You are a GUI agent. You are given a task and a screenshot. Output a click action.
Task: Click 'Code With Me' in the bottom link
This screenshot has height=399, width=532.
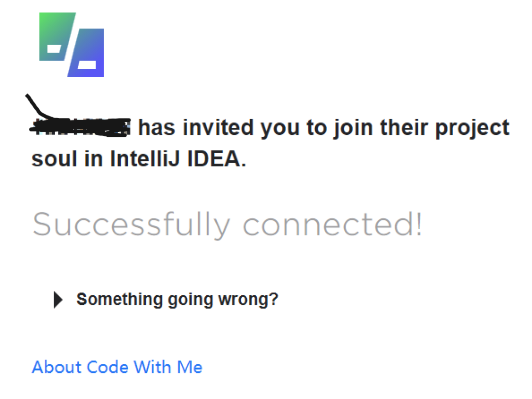[x=144, y=367]
